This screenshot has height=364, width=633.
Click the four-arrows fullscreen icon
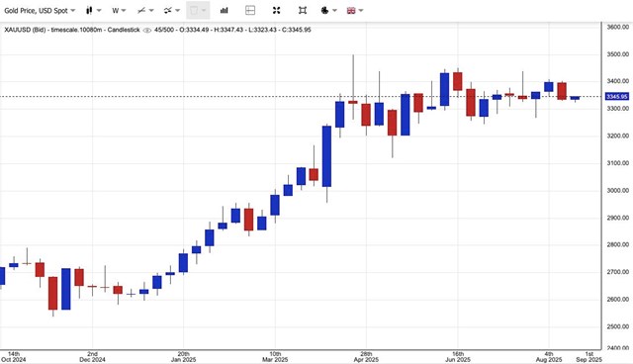coord(277,11)
